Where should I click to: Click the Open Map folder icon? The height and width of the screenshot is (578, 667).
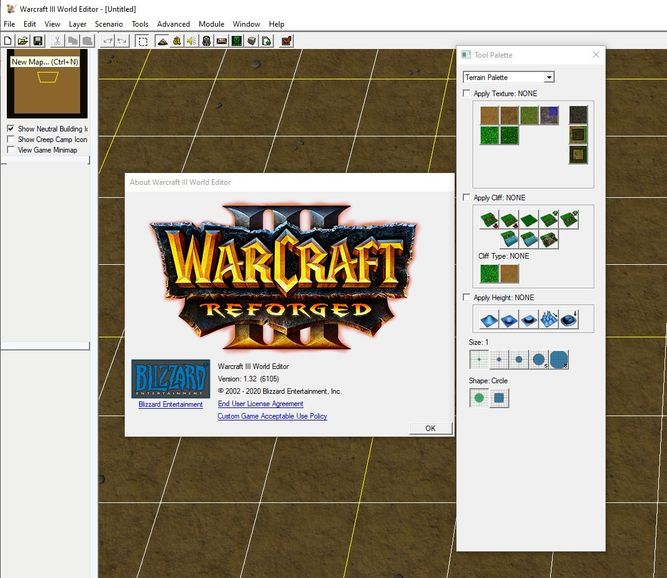coord(23,41)
